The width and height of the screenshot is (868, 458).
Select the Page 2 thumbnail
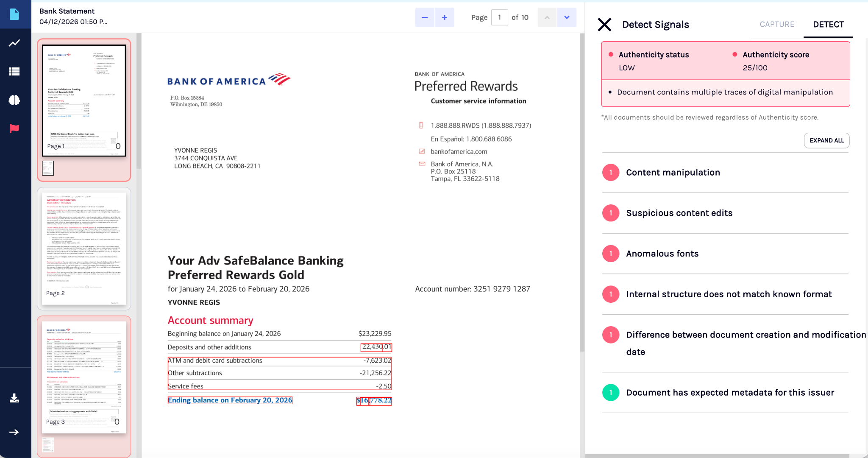pyautogui.click(x=84, y=249)
